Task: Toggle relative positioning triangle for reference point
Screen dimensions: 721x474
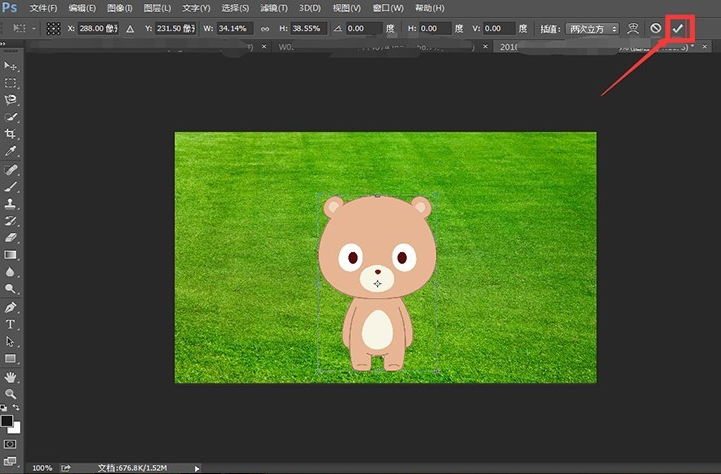Action: click(x=129, y=29)
